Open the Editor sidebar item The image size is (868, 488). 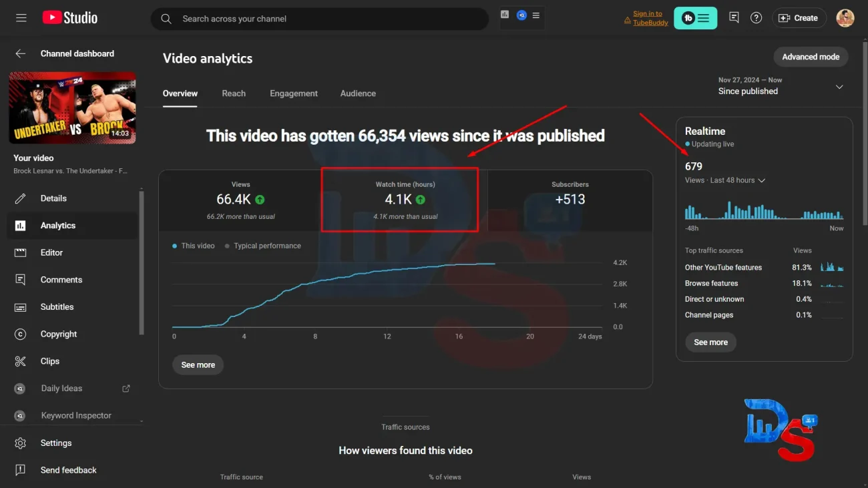(51, 252)
